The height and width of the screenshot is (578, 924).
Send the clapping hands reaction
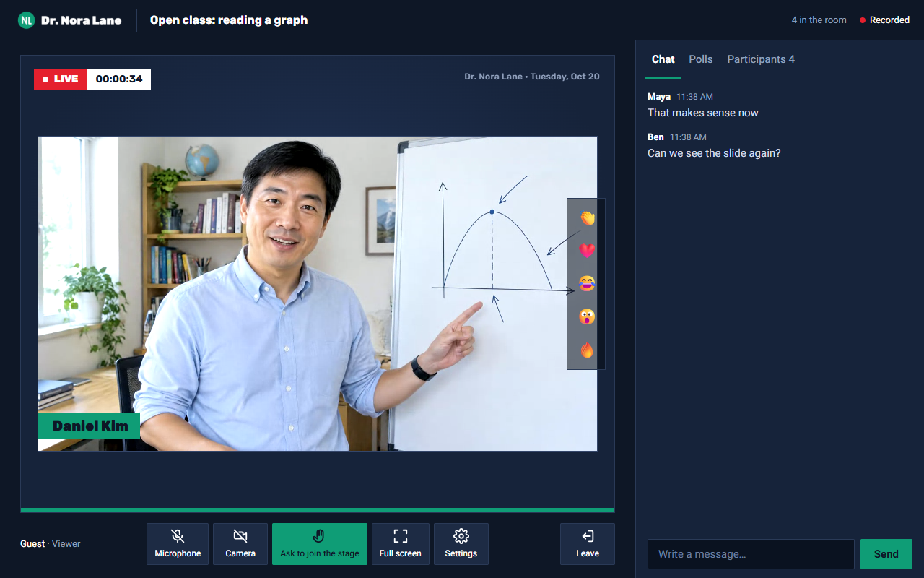click(587, 217)
